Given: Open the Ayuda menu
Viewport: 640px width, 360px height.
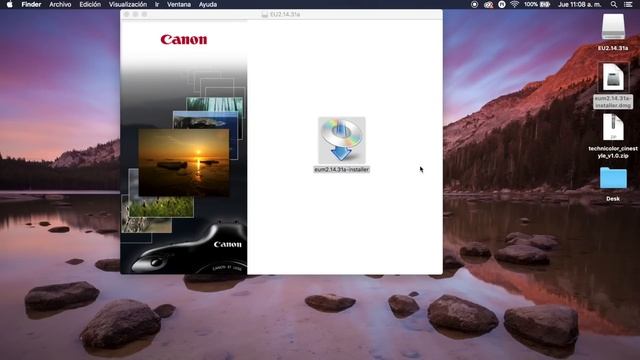Looking at the screenshot, I should click(208, 4).
